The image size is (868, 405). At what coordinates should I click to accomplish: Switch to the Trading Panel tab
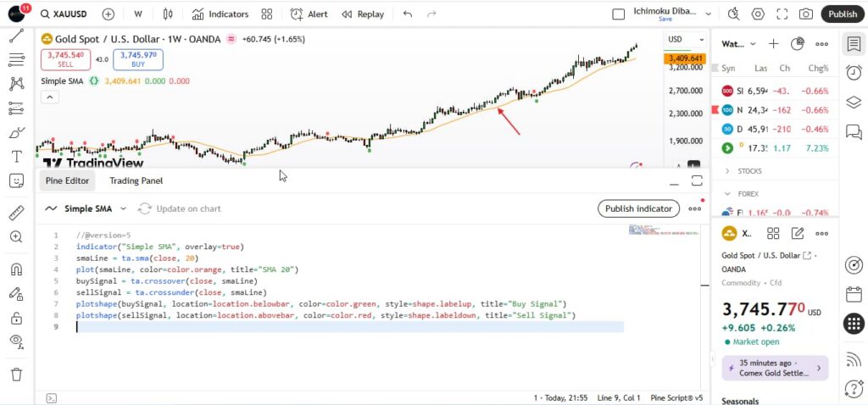coord(136,180)
